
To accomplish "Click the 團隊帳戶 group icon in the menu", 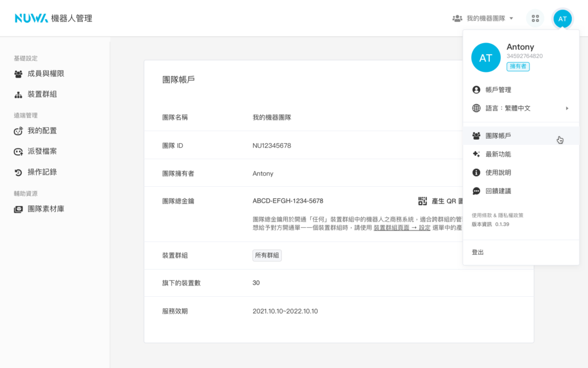I will tap(476, 136).
